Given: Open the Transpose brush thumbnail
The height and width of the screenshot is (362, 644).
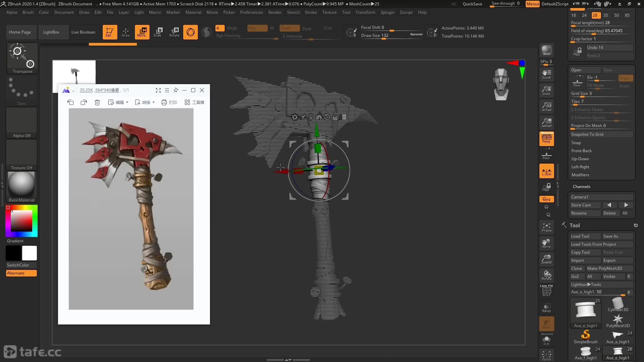Looking at the screenshot, I should tap(22, 58).
